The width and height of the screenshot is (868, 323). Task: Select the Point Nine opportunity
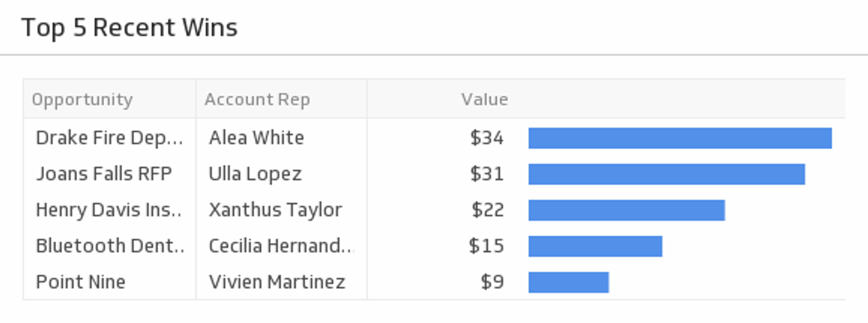click(x=81, y=282)
